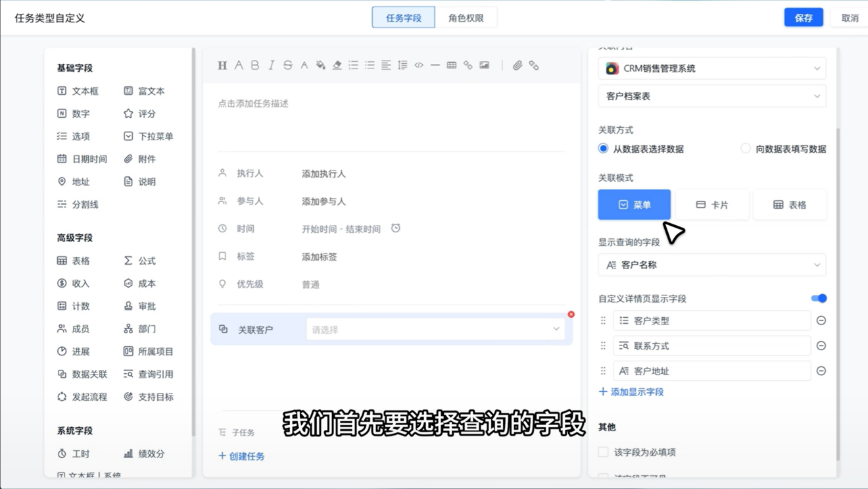Set 开始时间 - 结束时间 field
Screen dimensions: 868x489
(x=341, y=229)
